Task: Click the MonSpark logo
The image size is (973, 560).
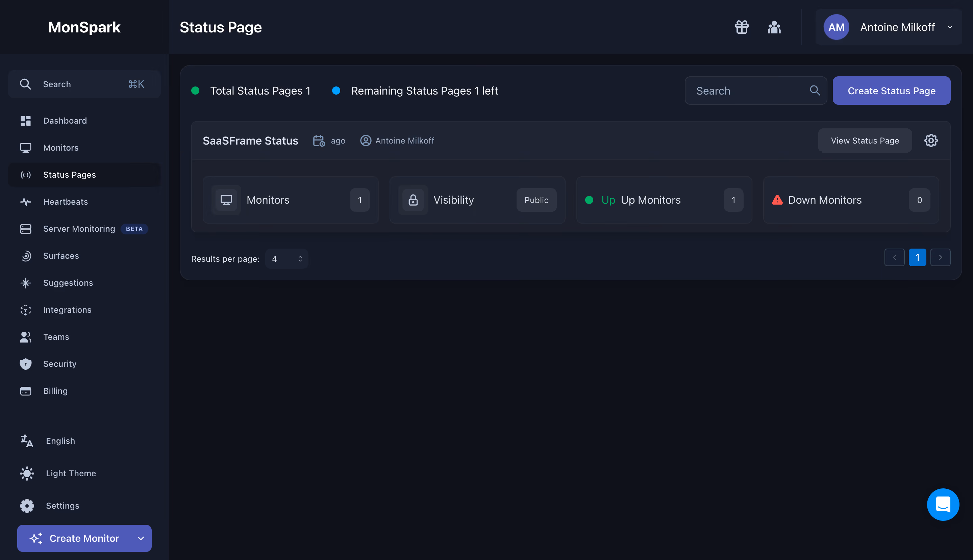Action: click(84, 27)
